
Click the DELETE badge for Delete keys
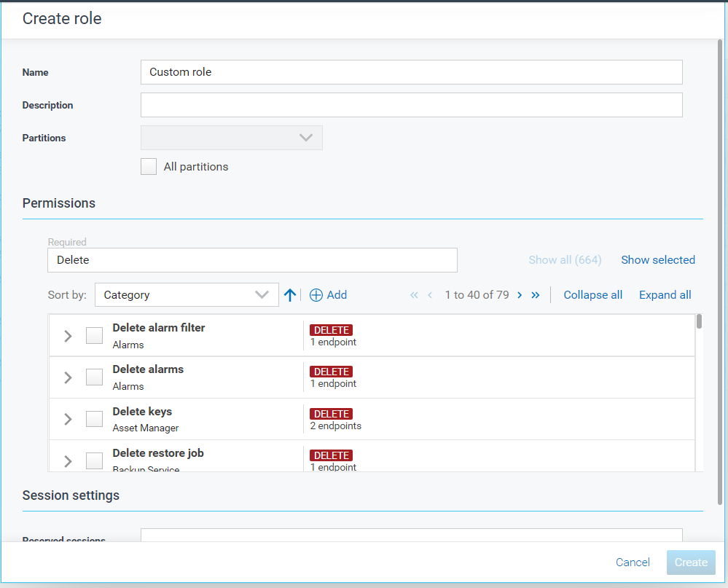331,414
